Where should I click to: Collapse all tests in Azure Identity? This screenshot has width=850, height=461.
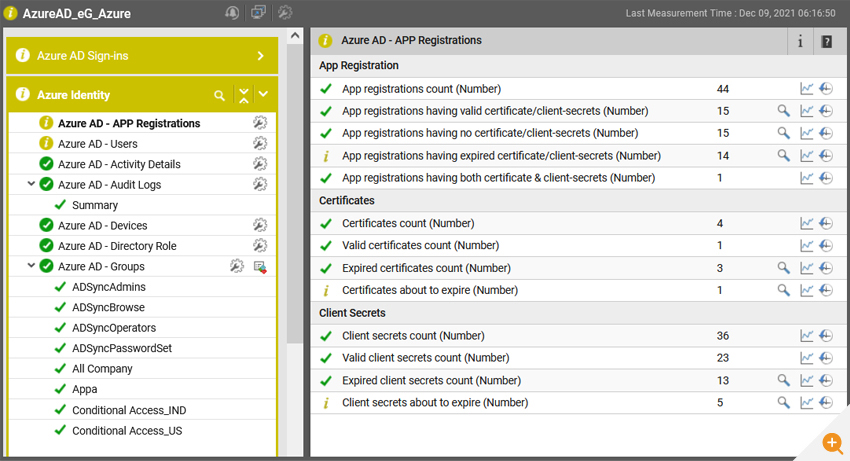(244, 95)
